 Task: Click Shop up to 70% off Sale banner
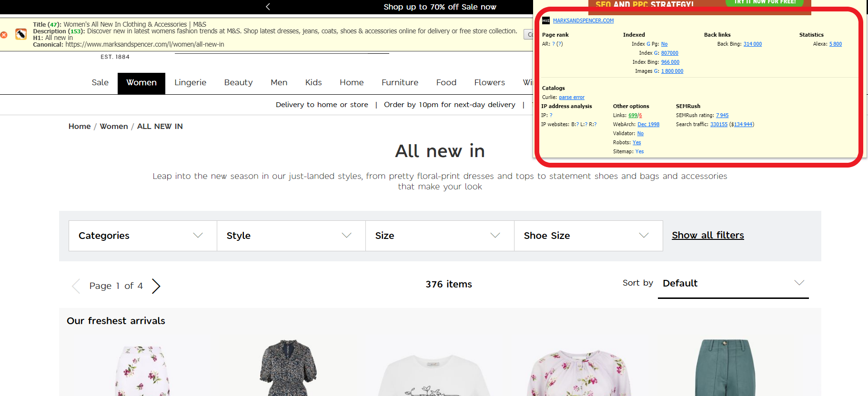(440, 7)
